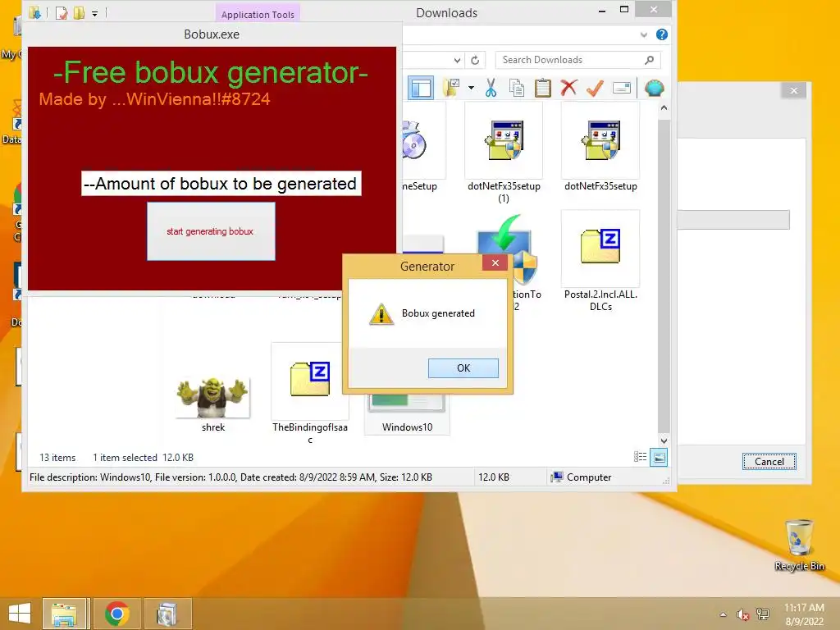This screenshot has height=630, width=840.
Task: Click the Downloads vertical scrollbar thumb
Action: click(664, 274)
